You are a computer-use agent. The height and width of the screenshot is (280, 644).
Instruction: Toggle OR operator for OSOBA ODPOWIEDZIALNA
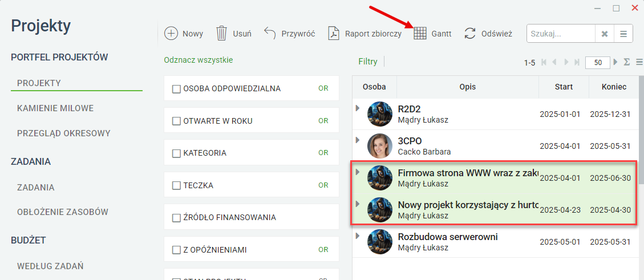click(x=323, y=88)
